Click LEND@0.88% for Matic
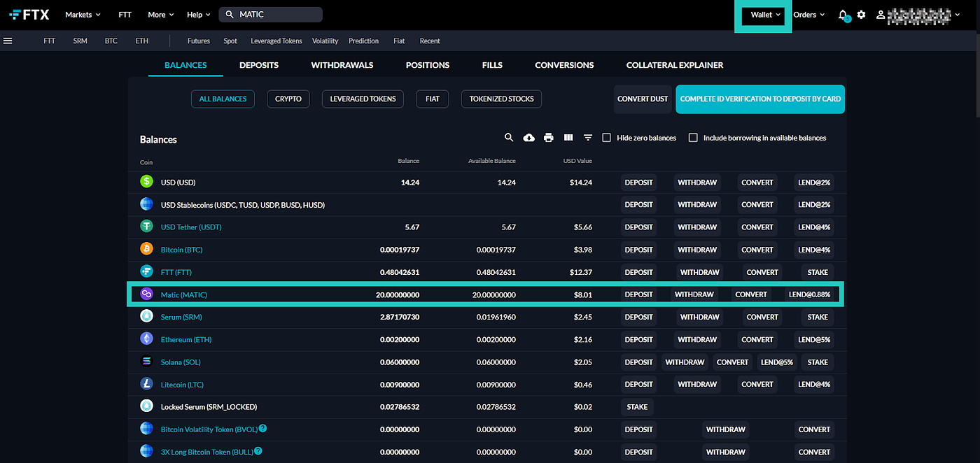The width and height of the screenshot is (980, 463). [x=809, y=294]
